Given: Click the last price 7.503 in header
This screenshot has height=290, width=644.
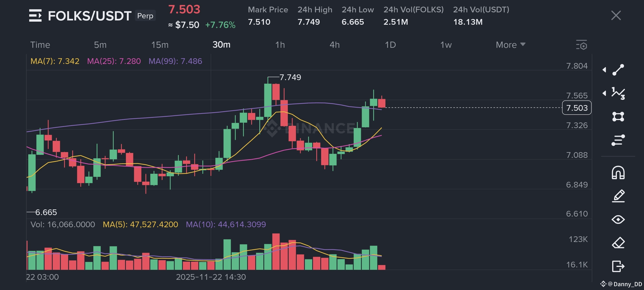Looking at the screenshot, I should (x=184, y=9).
